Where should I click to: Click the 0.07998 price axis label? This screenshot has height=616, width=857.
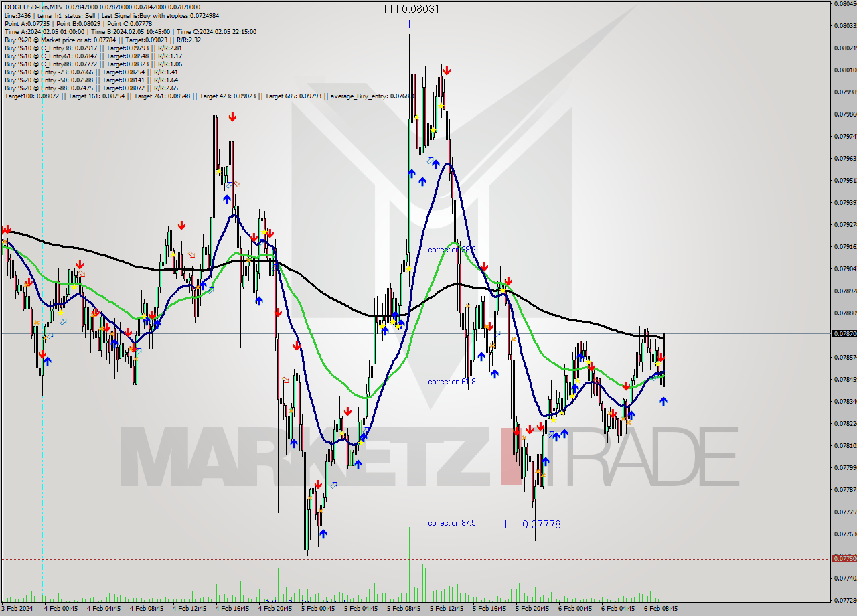coord(844,92)
